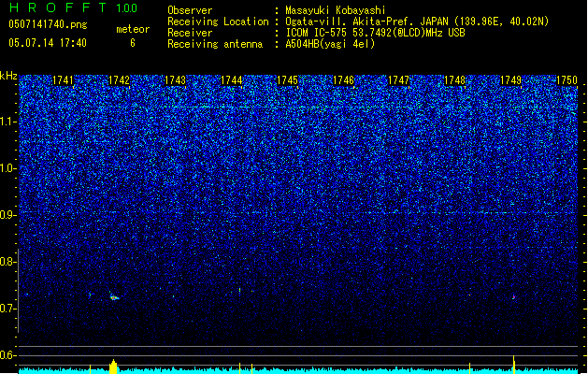588x374 pixels.
Task: Click the Receiving Location label
Action: [218, 22]
